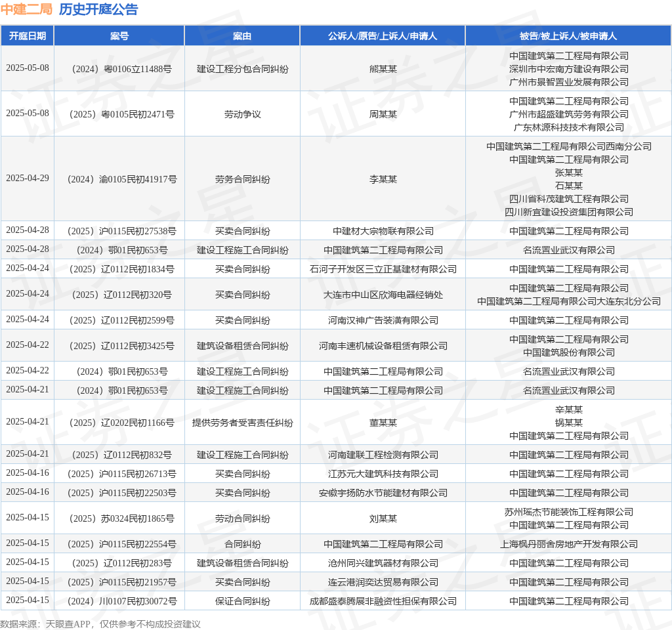Click defendant 辛某某
The height and width of the screenshot is (630, 672).
pyautogui.click(x=569, y=409)
